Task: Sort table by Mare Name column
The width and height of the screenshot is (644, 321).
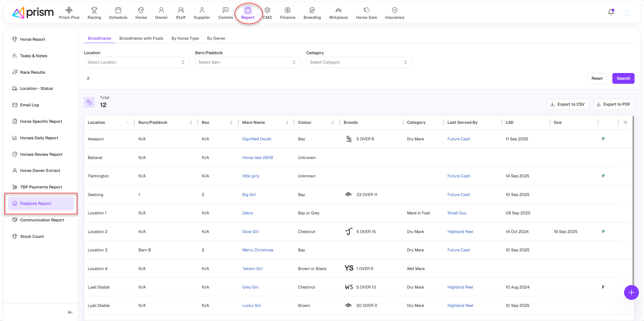Action: click(287, 122)
